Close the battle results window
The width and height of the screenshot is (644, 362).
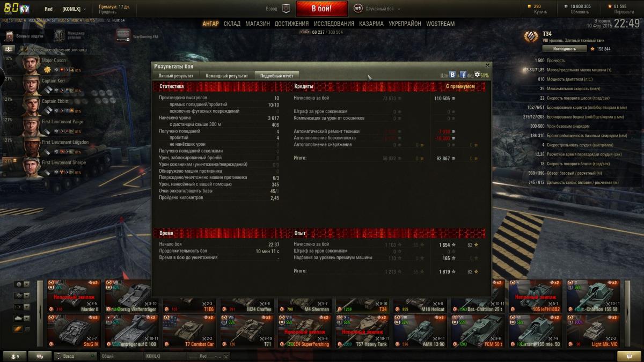click(487, 65)
